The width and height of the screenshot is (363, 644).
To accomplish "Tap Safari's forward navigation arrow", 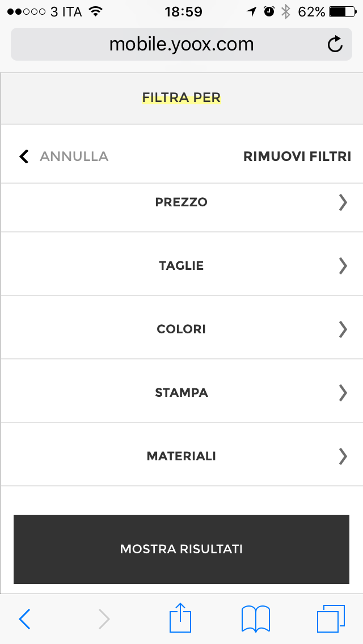I will point(104,619).
